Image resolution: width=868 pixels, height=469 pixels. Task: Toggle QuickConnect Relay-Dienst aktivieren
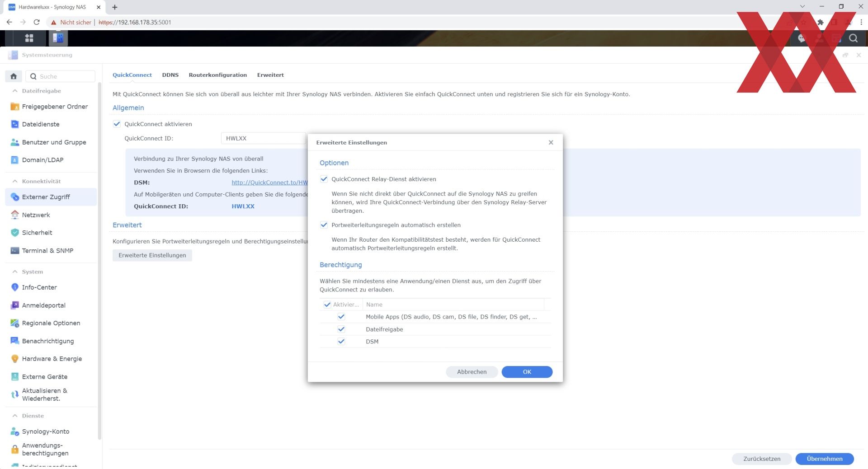324,179
